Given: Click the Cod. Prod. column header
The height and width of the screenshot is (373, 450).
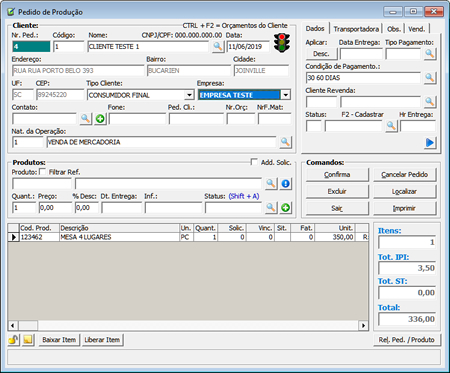Looking at the screenshot, I should [x=39, y=228].
